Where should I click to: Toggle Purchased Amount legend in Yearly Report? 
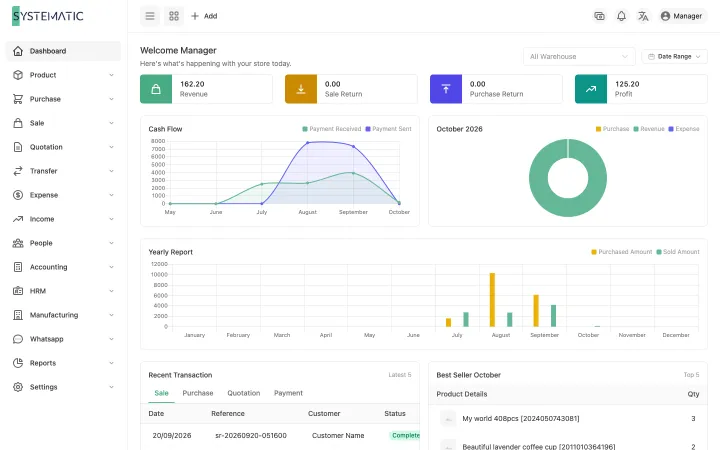coord(622,252)
